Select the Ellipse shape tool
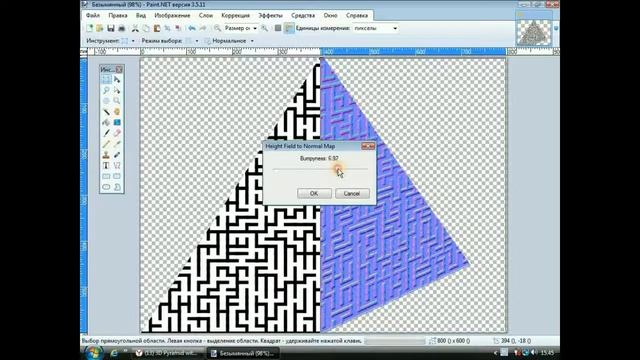 (x=106, y=187)
